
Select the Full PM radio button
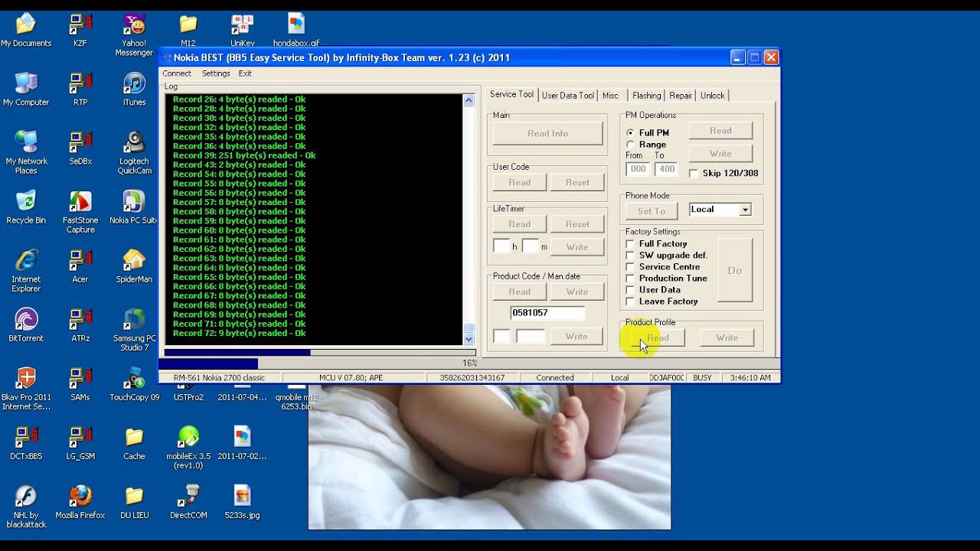coord(647,133)
